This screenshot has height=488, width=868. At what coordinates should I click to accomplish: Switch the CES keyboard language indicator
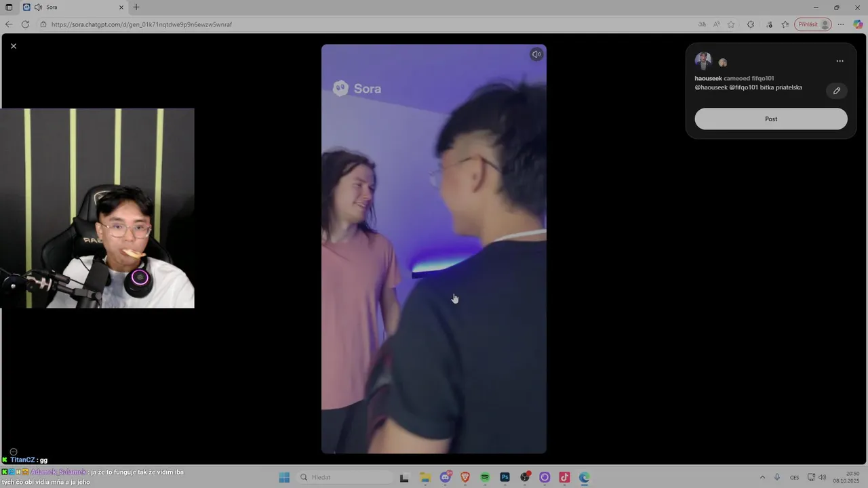point(795,477)
